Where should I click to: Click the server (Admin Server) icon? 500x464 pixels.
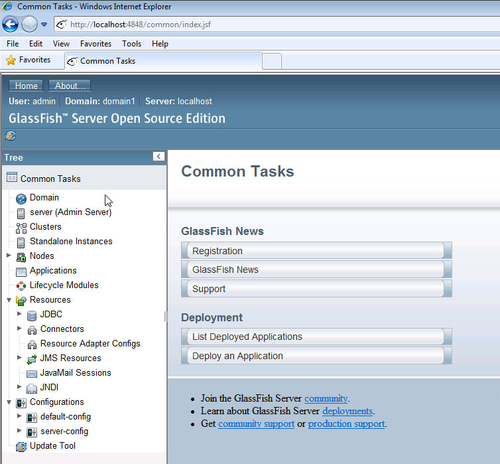tap(21, 213)
